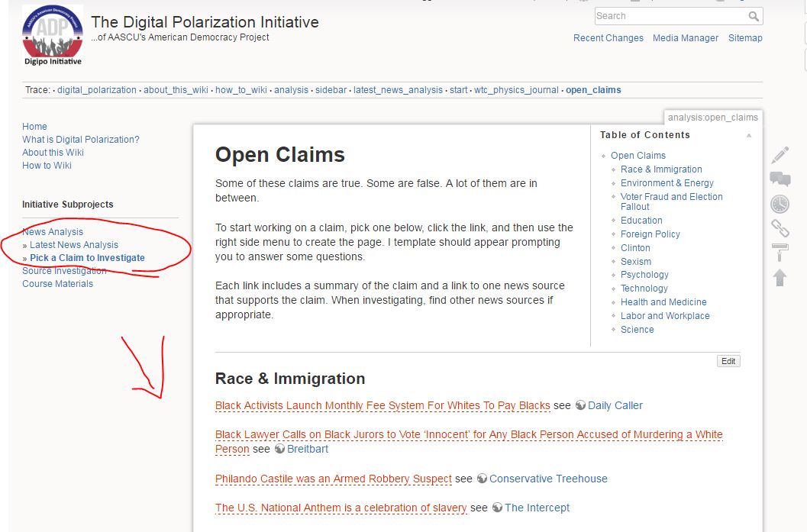Click the Backlinks chain icon
Viewport: 807px width, 532px height.
point(780,227)
